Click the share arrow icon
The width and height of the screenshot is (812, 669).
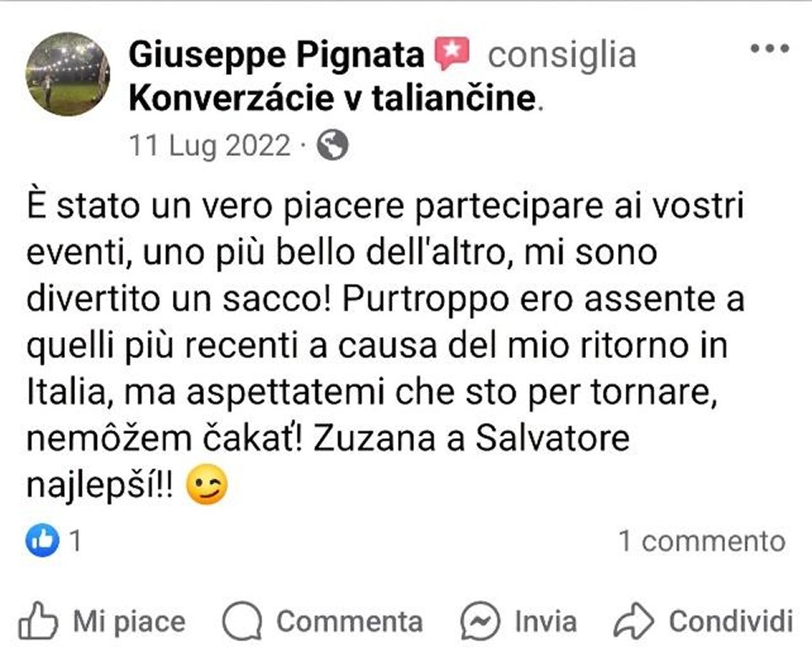634,621
